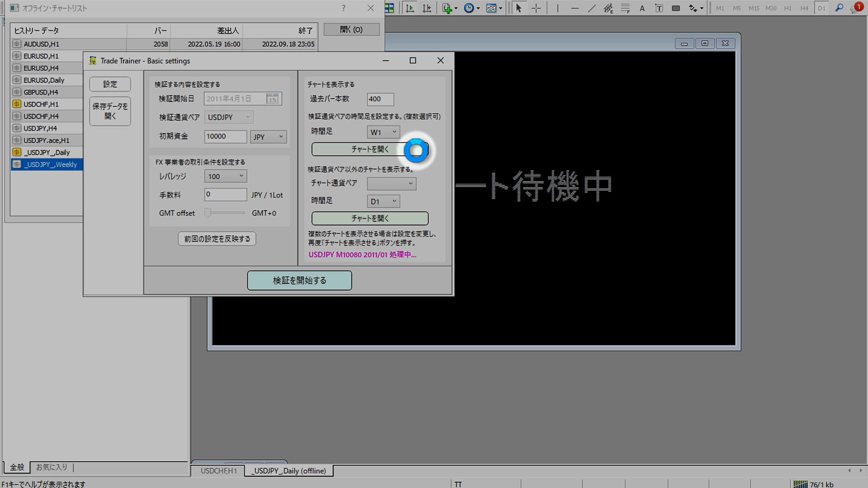
Task: Switch to the USDCHF,H1 chart tab
Action: pyautogui.click(x=218, y=471)
